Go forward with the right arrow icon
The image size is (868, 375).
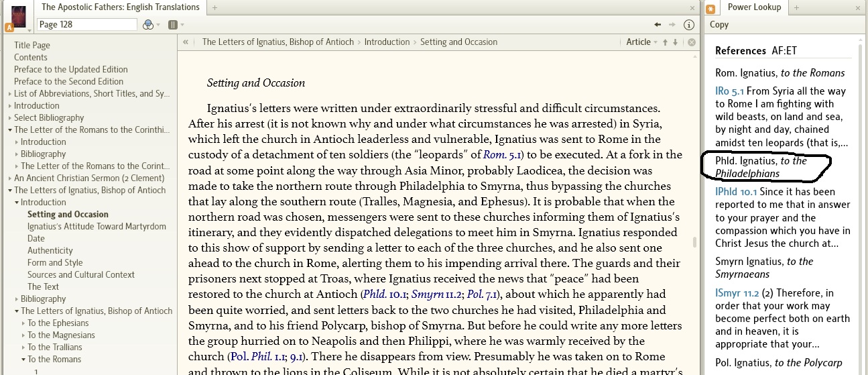(673, 24)
